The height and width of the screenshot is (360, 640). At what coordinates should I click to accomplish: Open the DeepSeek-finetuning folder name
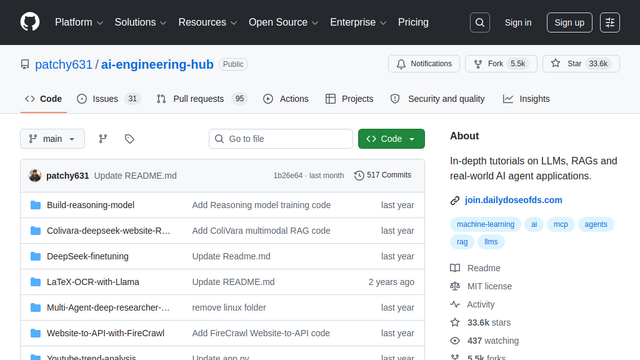click(88, 256)
